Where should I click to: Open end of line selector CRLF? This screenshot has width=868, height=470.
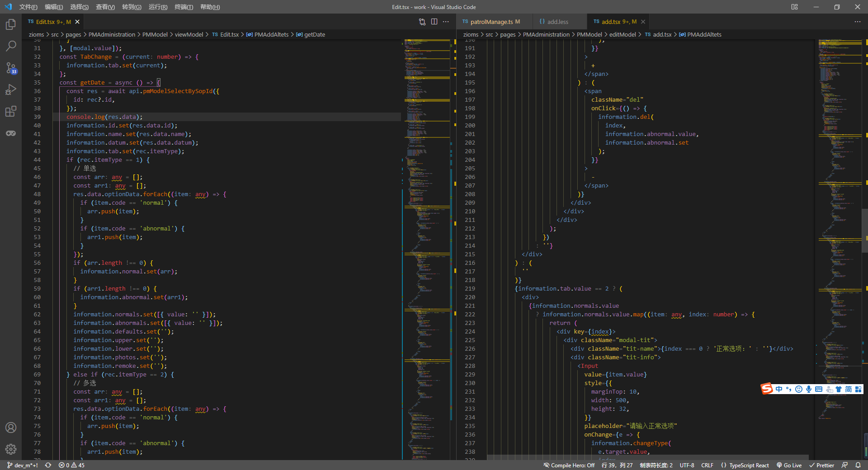pyautogui.click(x=707, y=465)
